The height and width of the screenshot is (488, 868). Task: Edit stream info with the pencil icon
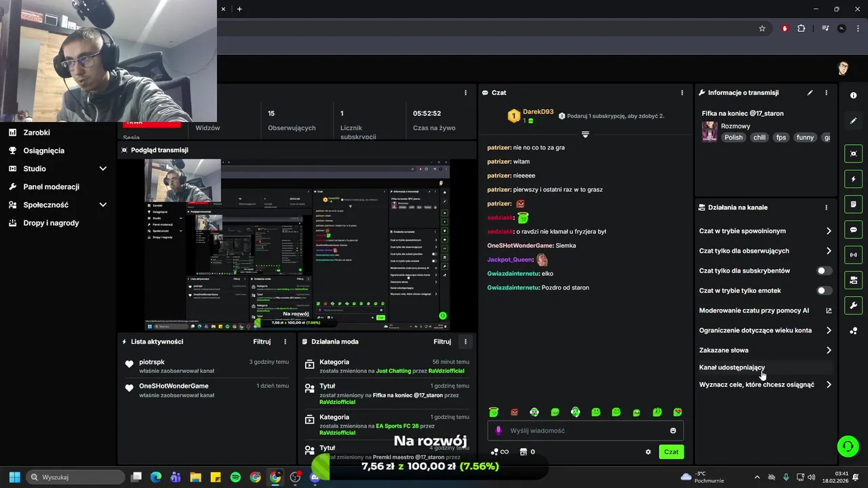[810, 92]
